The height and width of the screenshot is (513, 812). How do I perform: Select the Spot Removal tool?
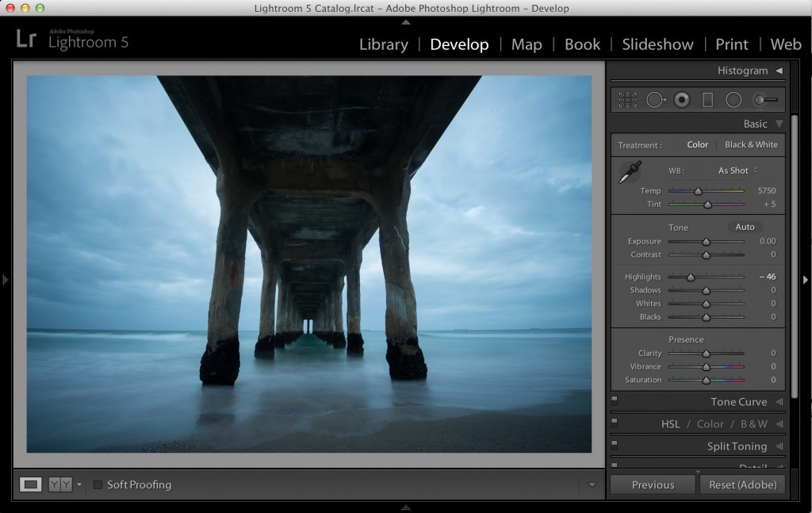(656, 100)
